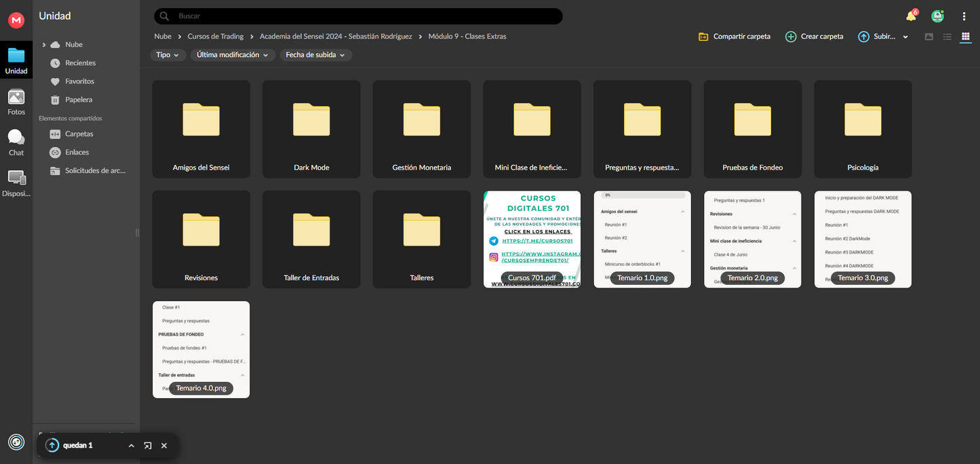Click the Compartir carpeta button
This screenshot has height=464, width=980.
(734, 37)
